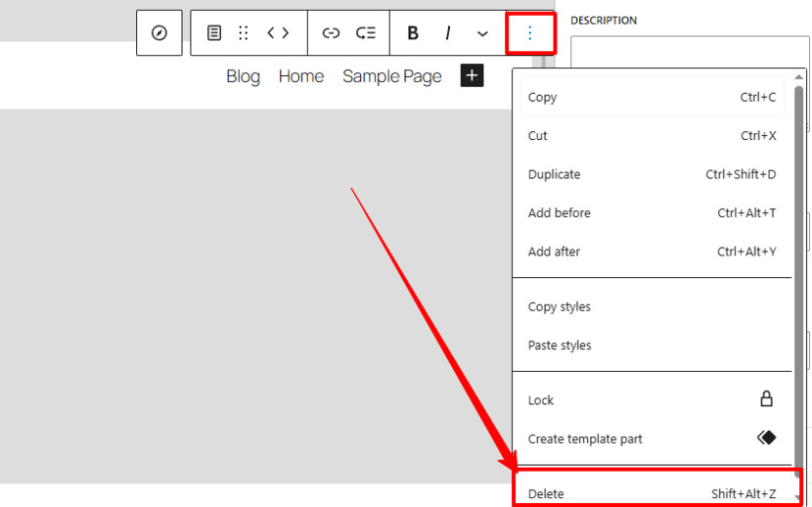
Task: Click the link icon in toolbar
Action: tap(331, 33)
